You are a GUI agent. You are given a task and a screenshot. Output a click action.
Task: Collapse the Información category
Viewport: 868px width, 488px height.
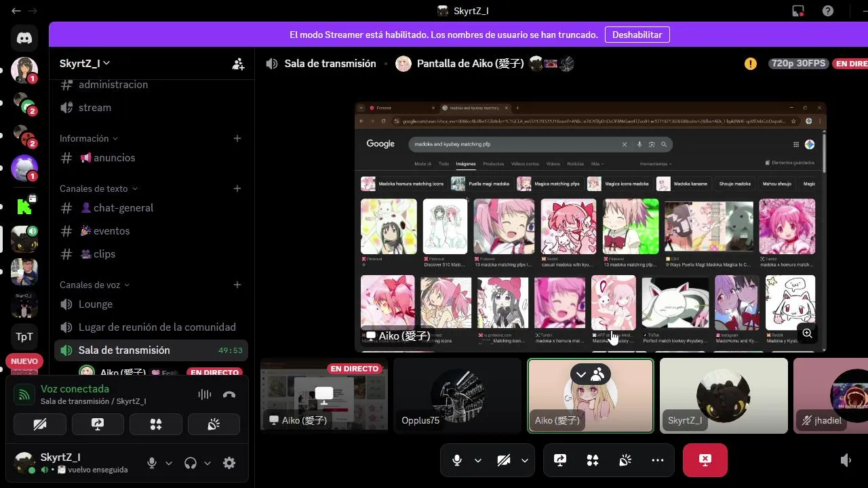click(89, 138)
